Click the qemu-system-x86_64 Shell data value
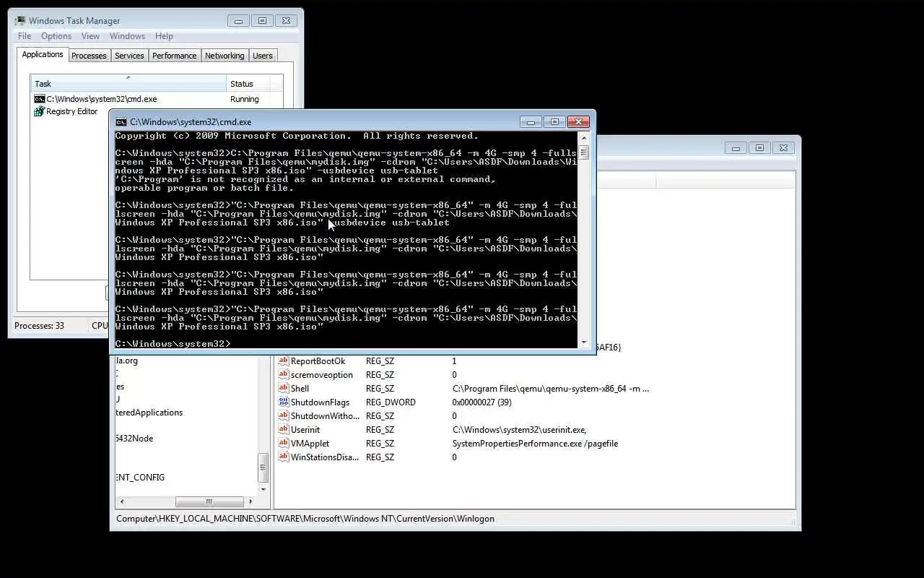This screenshot has width=924, height=578. click(551, 389)
